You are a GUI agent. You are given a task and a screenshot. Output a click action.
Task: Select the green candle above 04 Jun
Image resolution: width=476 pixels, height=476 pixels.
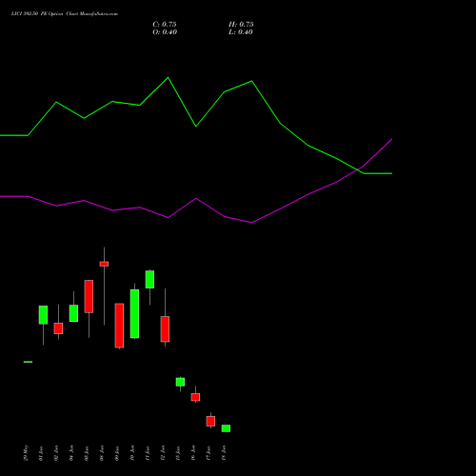[73, 313]
